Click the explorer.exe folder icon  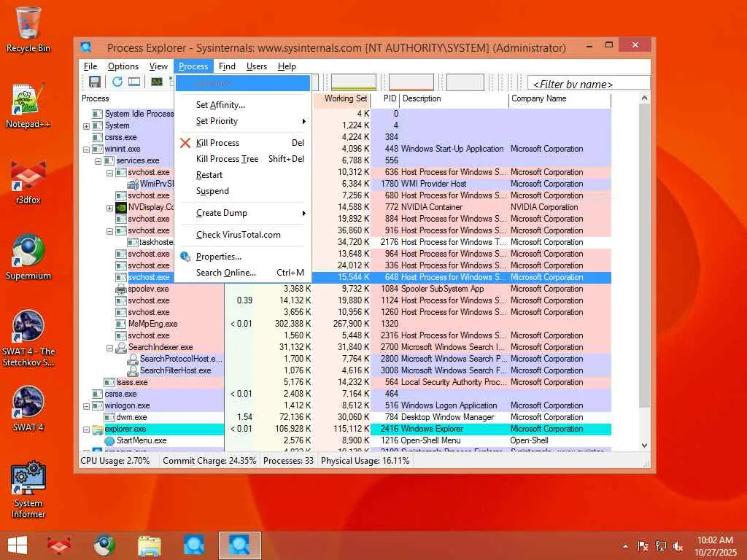point(98,429)
